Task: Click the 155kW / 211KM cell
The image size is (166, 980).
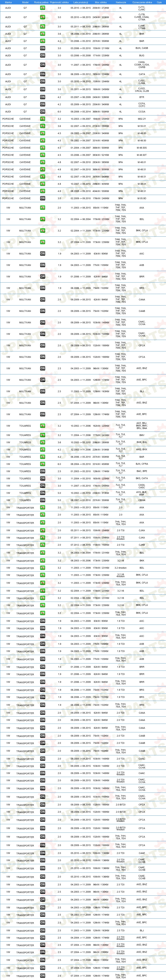Action: pyautogui.click(x=101, y=48)
